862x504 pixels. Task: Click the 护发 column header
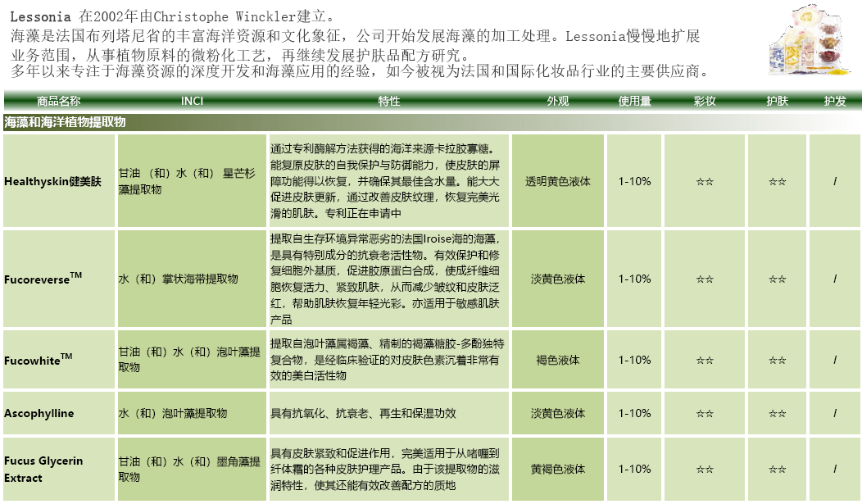click(x=834, y=101)
